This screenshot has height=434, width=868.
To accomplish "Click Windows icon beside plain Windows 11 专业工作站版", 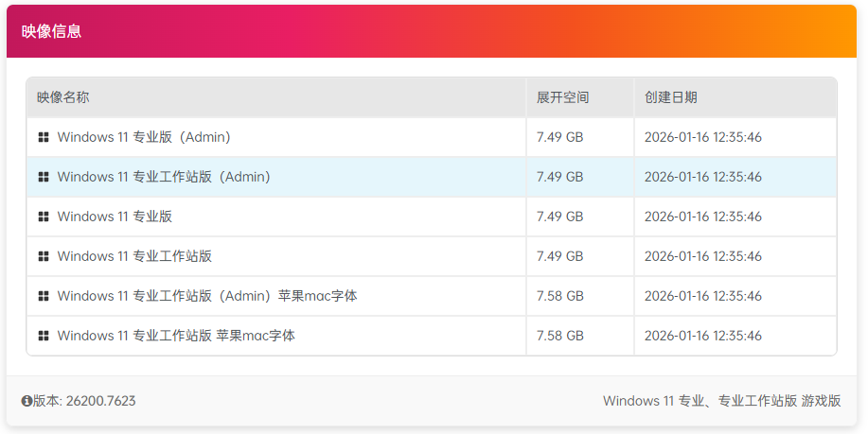I will [x=44, y=256].
